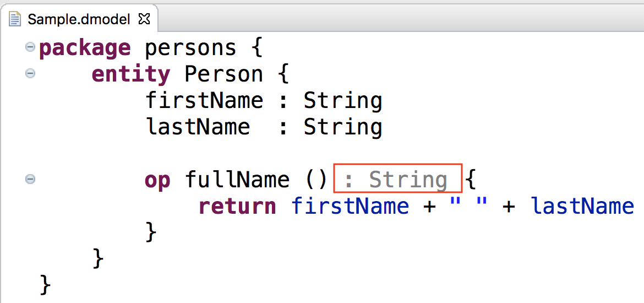This screenshot has height=303, width=644.
Task: Click the fullName operation name
Action: (237, 180)
